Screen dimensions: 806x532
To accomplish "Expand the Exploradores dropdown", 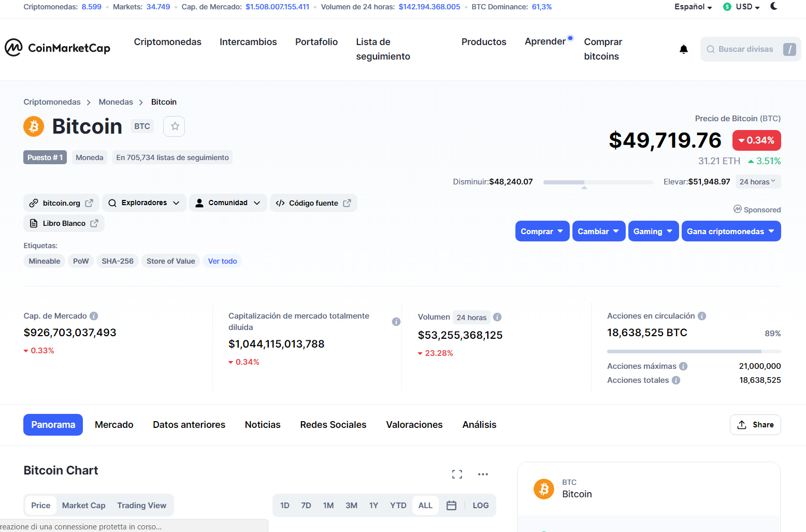I will (144, 203).
